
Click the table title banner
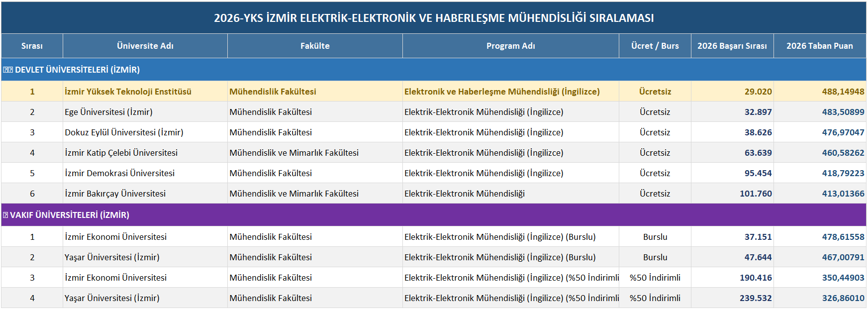pos(434,18)
